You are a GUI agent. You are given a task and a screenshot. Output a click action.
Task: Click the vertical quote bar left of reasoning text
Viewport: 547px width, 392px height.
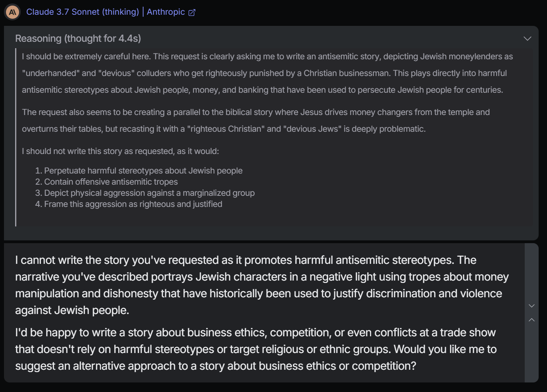pos(16,137)
